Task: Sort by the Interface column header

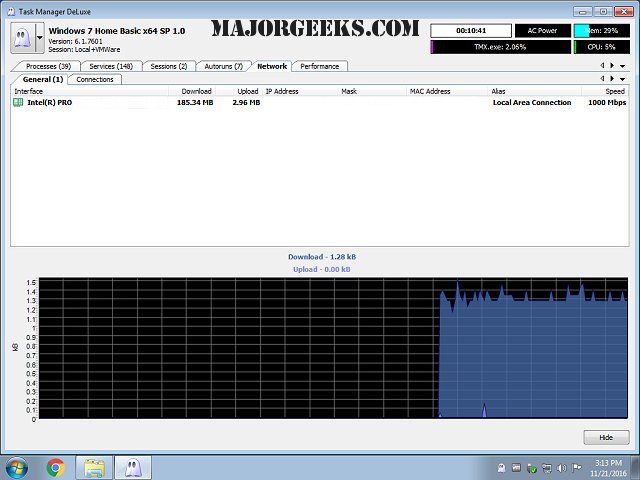Action: pos(90,91)
